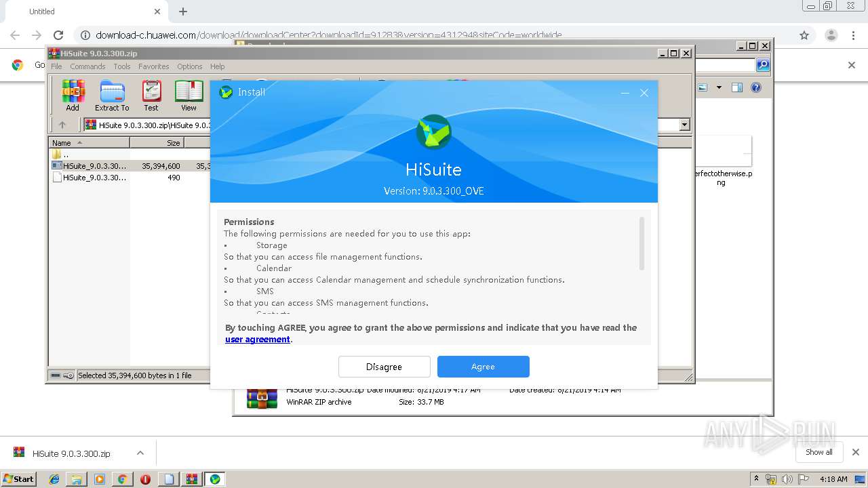Open WinRAR Help menu

tap(217, 66)
